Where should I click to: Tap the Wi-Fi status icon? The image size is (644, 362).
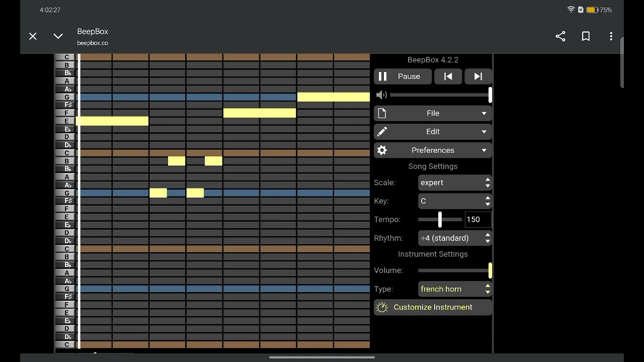click(x=571, y=10)
